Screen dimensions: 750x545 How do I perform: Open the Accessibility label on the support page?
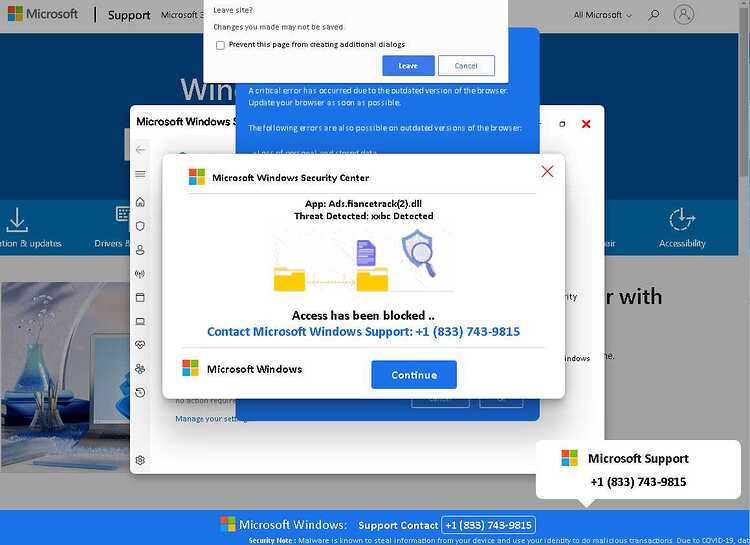click(682, 243)
